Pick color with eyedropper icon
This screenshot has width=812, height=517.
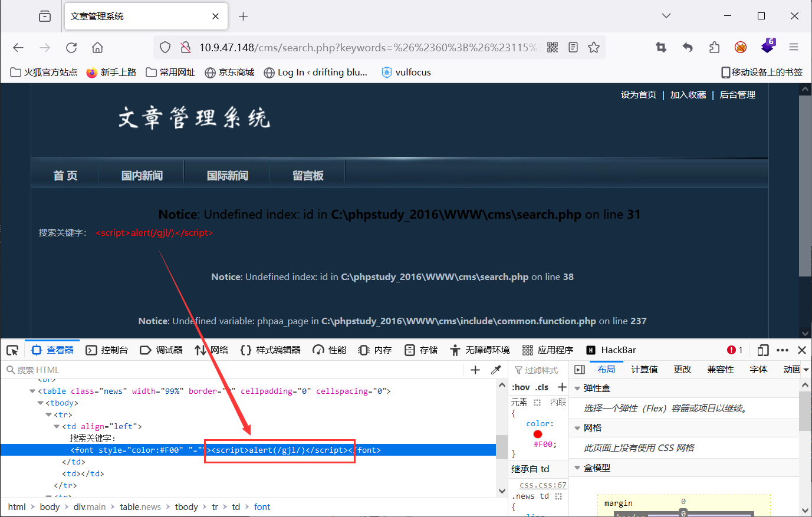coord(496,370)
